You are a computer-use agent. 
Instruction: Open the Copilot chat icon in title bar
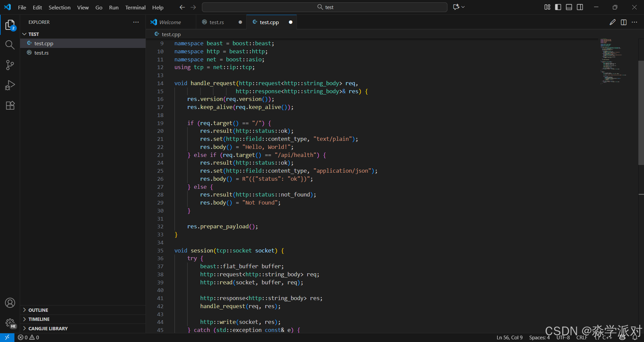[456, 7]
